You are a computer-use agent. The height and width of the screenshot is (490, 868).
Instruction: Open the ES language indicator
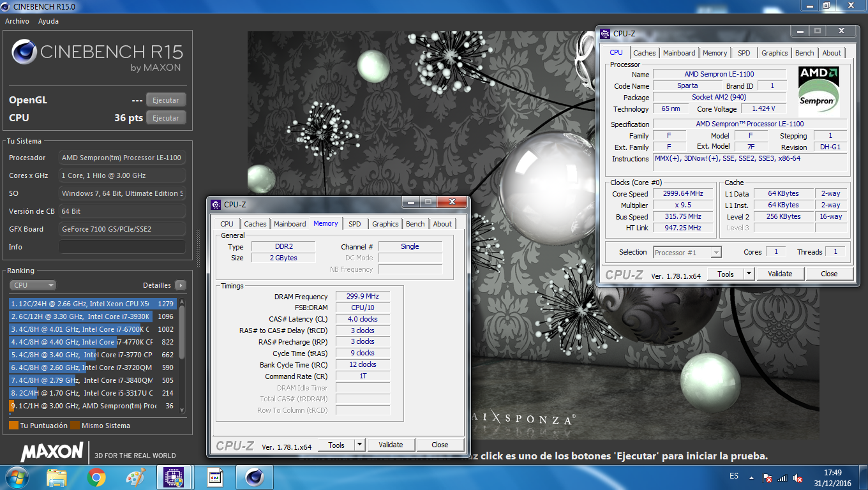[x=734, y=476]
